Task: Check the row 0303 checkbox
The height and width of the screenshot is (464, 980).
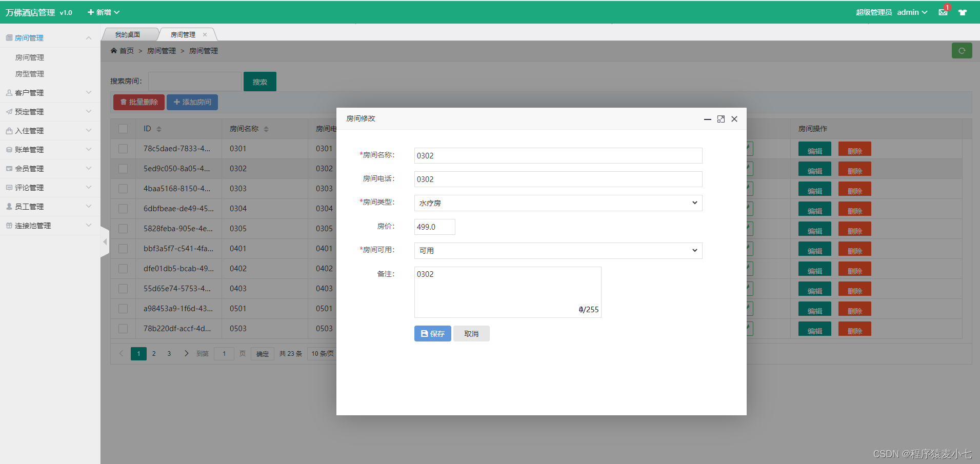Action: pos(123,189)
